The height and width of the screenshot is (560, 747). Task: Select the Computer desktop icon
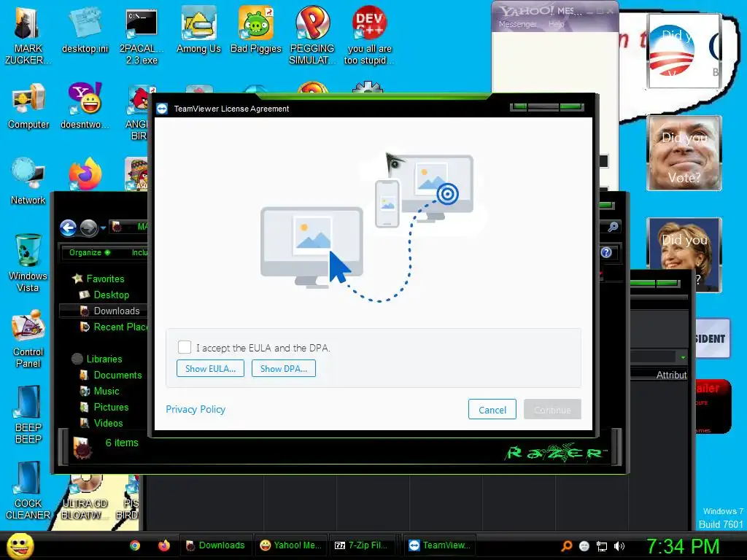coord(28,106)
